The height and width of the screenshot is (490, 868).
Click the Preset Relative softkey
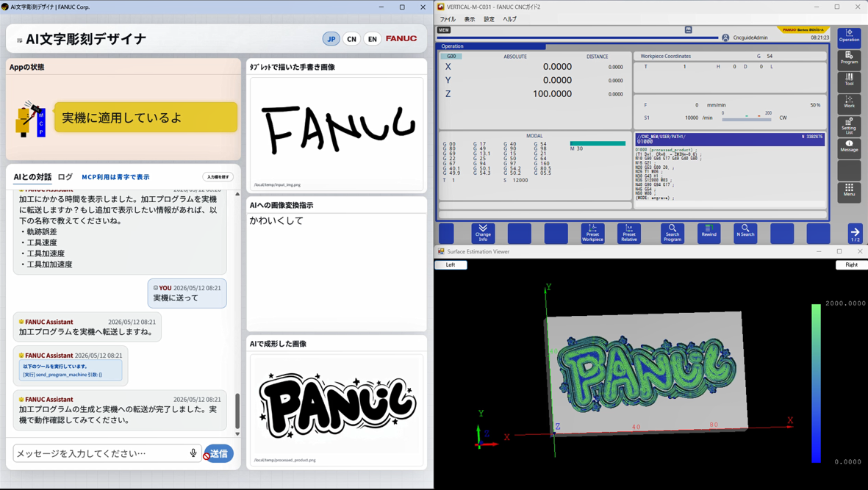629,234
